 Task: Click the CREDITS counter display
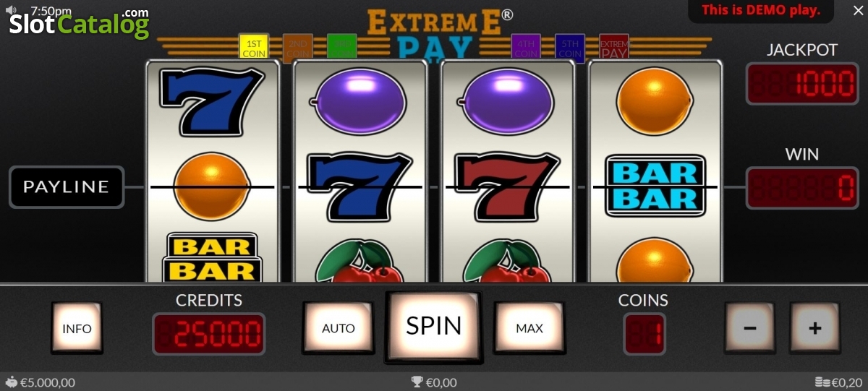(209, 334)
